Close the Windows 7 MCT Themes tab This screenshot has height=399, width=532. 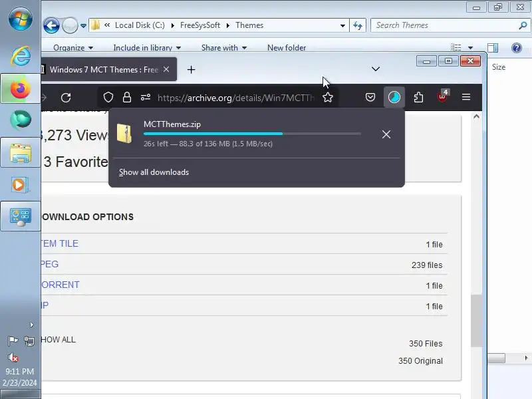point(166,69)
